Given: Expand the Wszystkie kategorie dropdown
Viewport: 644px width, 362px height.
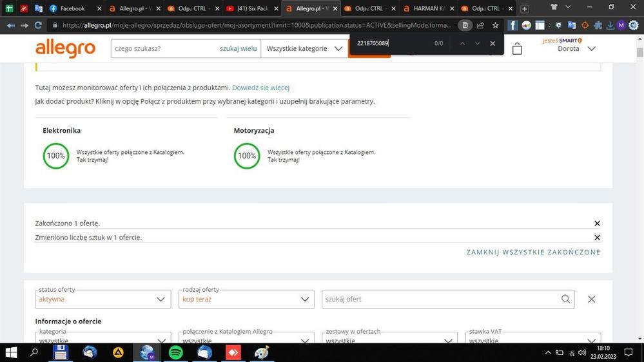Looking at the screenshot, I should click(x=304, y=48).
